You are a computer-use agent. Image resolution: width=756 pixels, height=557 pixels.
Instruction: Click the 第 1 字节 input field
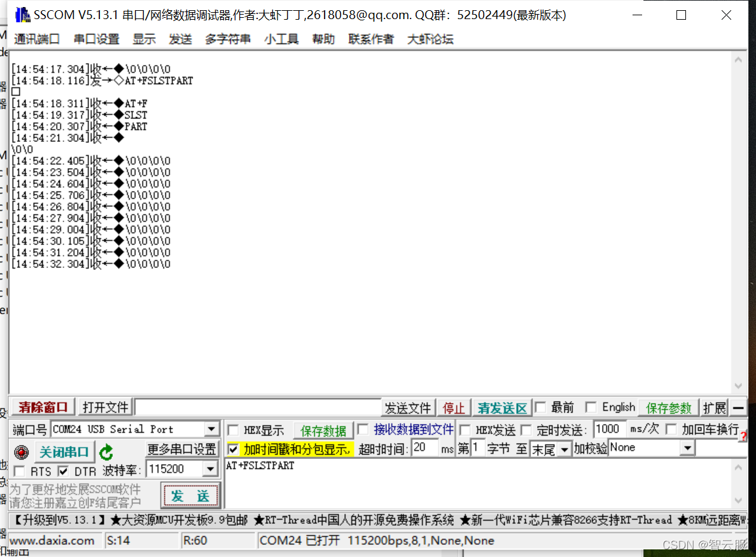pos(477,448)
